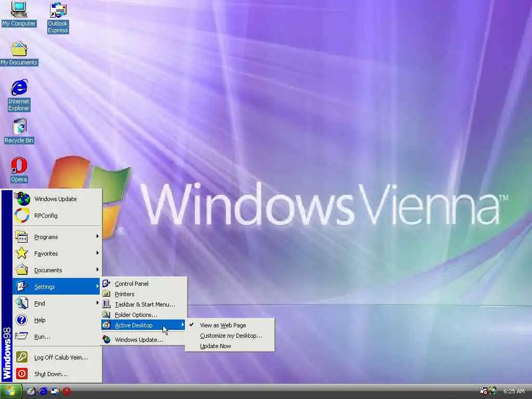Collapse the highlighted Settings menu item
Image resolution: width=532 pixels, height=399 pixels.
click(57, 287)
